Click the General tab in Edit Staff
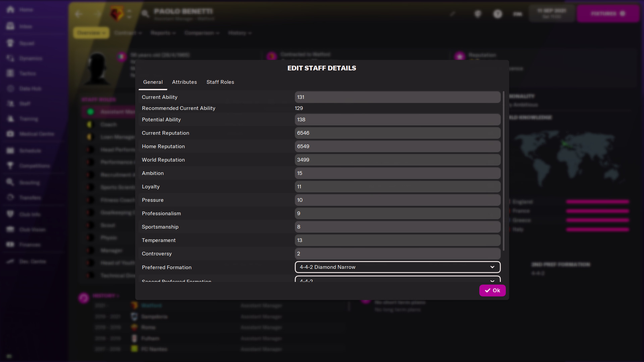The width and height of the screenshot is (644, 362). [152, 82]
